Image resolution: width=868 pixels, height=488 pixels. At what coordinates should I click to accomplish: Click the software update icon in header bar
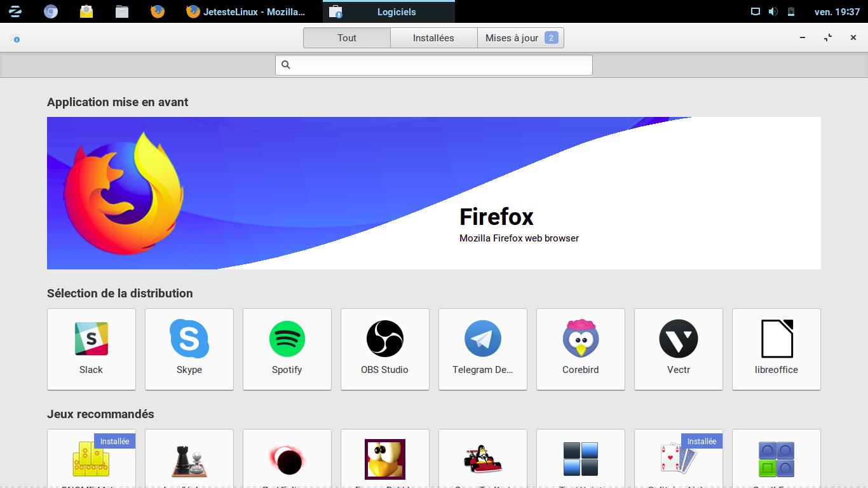(x=17, y=39)
